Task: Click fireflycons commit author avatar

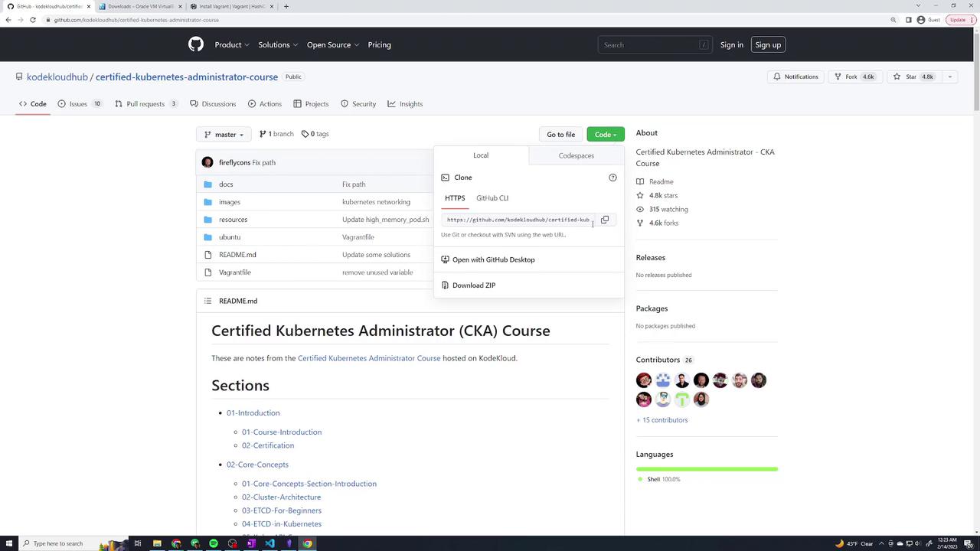Action: [x=207, y=162]
